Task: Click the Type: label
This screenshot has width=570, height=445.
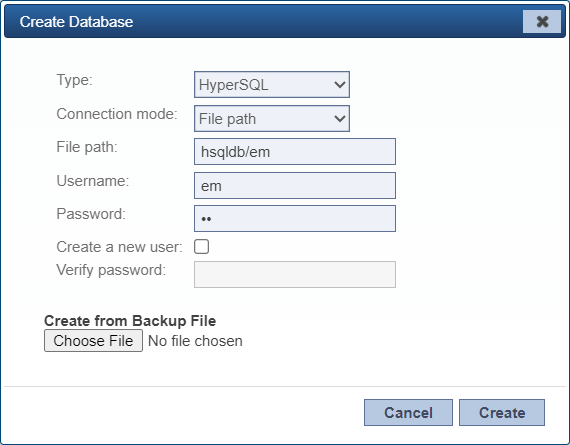Action: point(75,80)
